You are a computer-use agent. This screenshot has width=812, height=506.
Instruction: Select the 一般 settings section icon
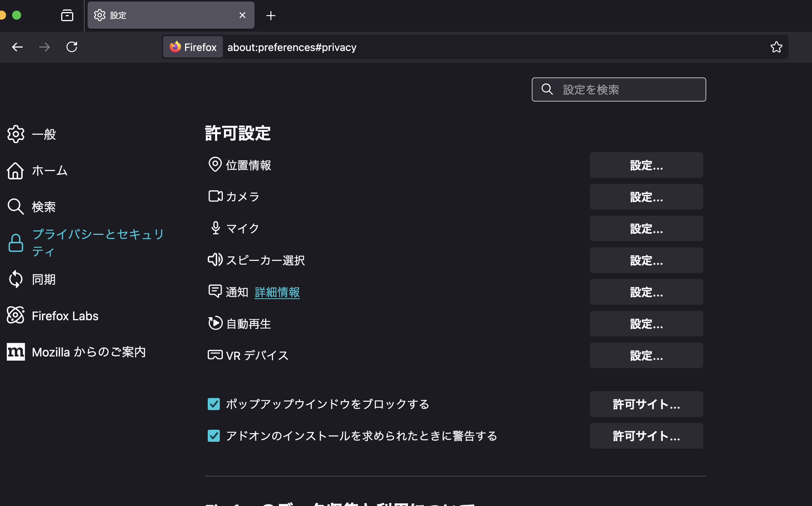pyautogui.click(x=15, y=134)
